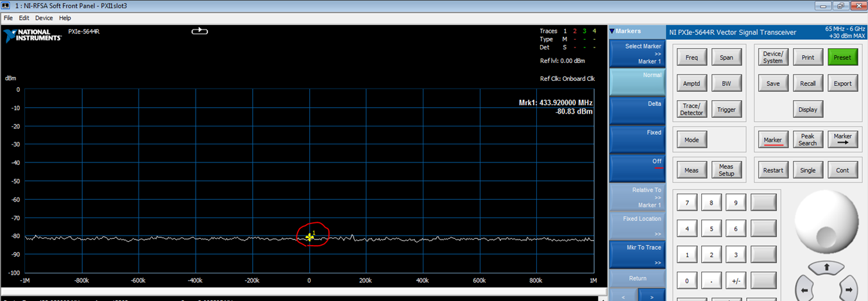Click the Peak Search button

(808, 139)
